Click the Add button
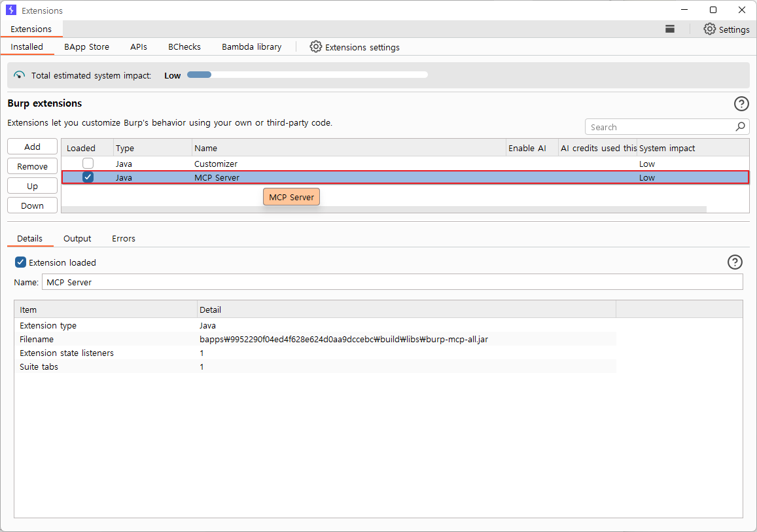This screenshot has width=757, height=532. coord(32,147)
